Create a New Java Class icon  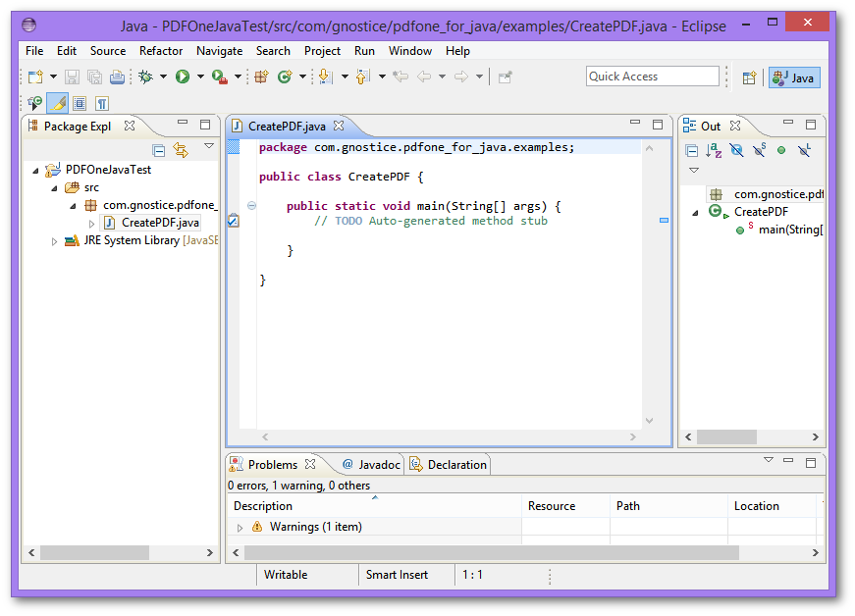(285, 77)
